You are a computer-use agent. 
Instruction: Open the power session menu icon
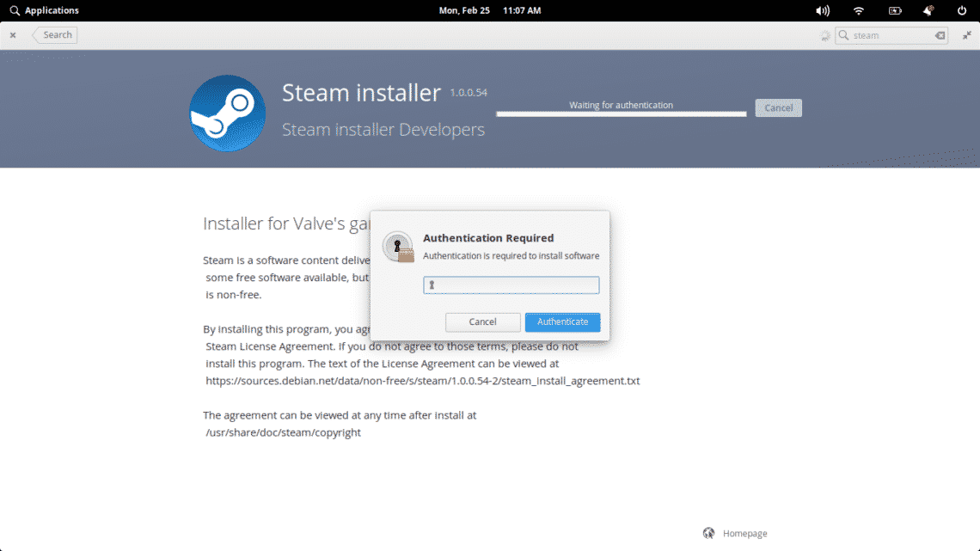click(962, 10)
